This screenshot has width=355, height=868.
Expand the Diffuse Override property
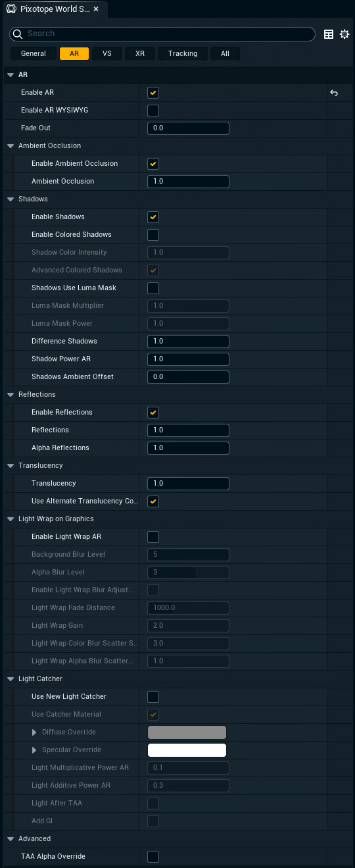click(x=34, y=732)
